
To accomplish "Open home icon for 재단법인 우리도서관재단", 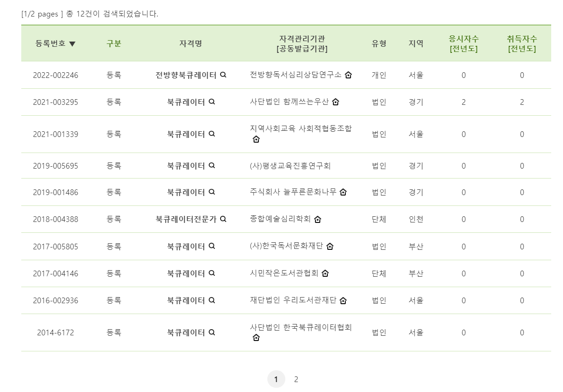I will tap(343, 301).
